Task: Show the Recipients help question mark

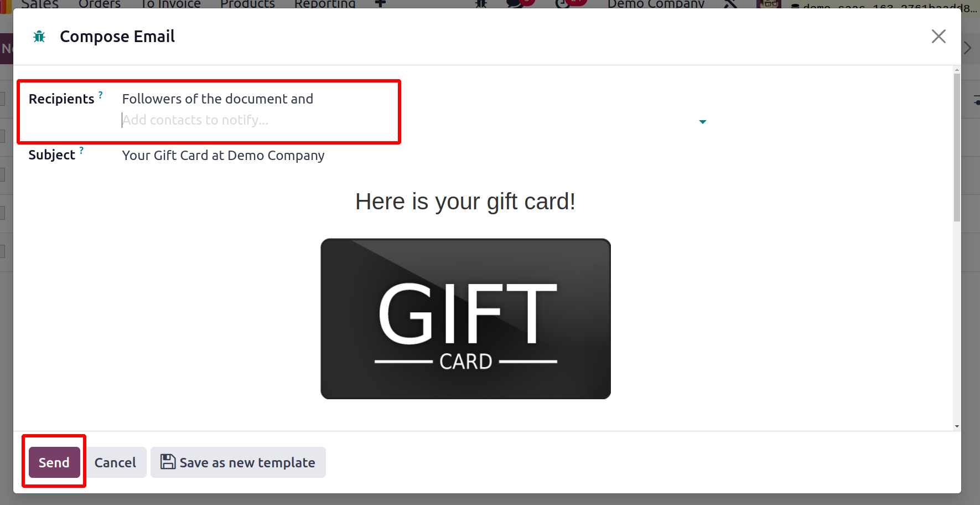Action: pos(101,95)
